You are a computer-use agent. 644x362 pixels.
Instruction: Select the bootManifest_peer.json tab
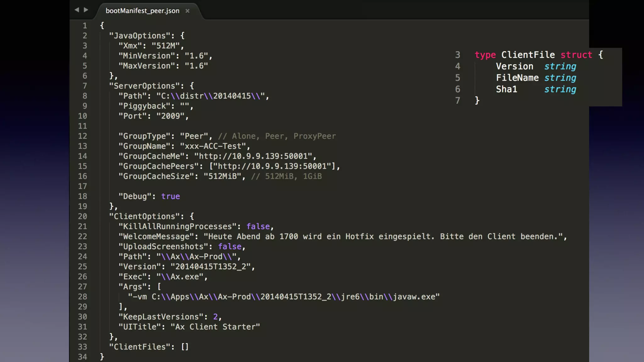click(142, 11)
